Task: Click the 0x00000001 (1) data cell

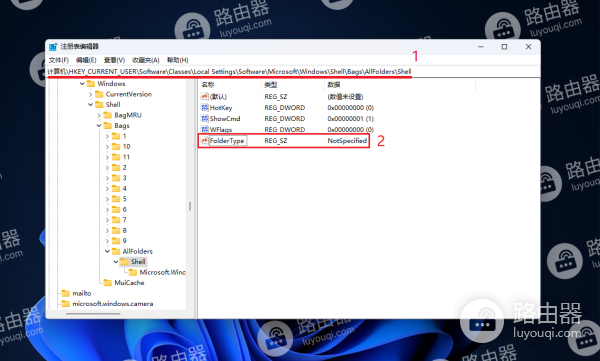Action: click(x=351, y=119)
